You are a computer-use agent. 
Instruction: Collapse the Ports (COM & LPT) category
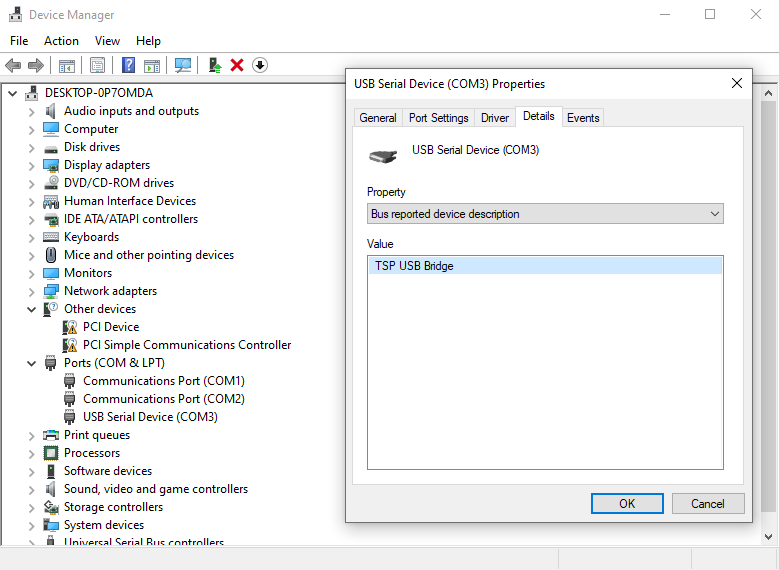coord(31,363)
